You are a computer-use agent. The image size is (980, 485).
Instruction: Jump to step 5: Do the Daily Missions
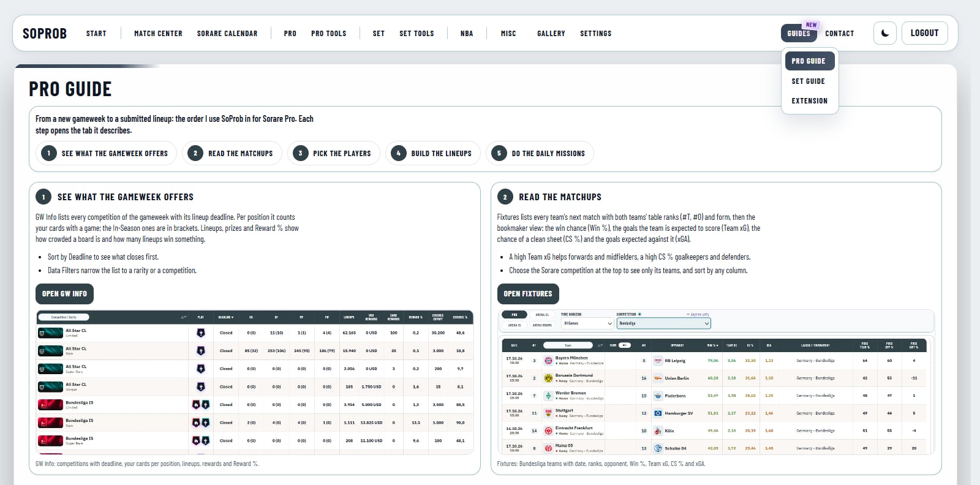click(540, 153)
